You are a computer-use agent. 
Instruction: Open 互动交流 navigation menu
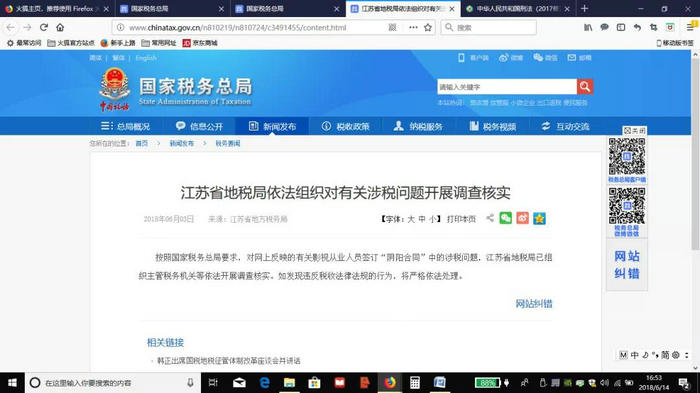pyautogui.click(x=565, y=126)
